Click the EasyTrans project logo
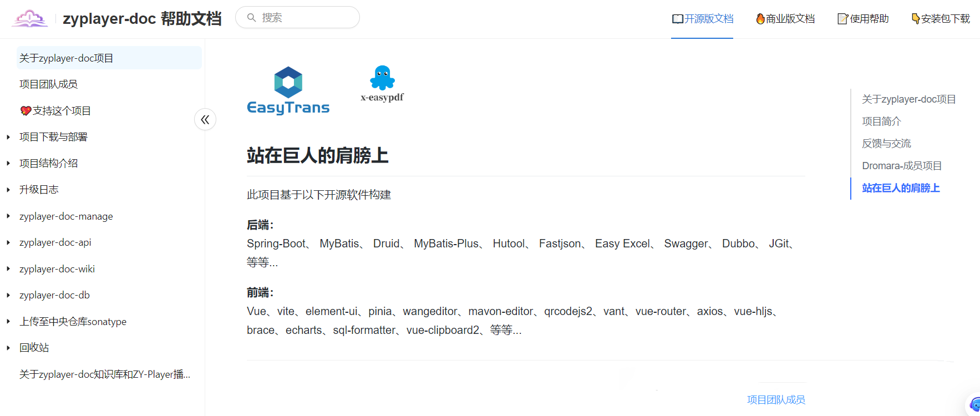This screenshot has height=416, width=980. (288, 90)
